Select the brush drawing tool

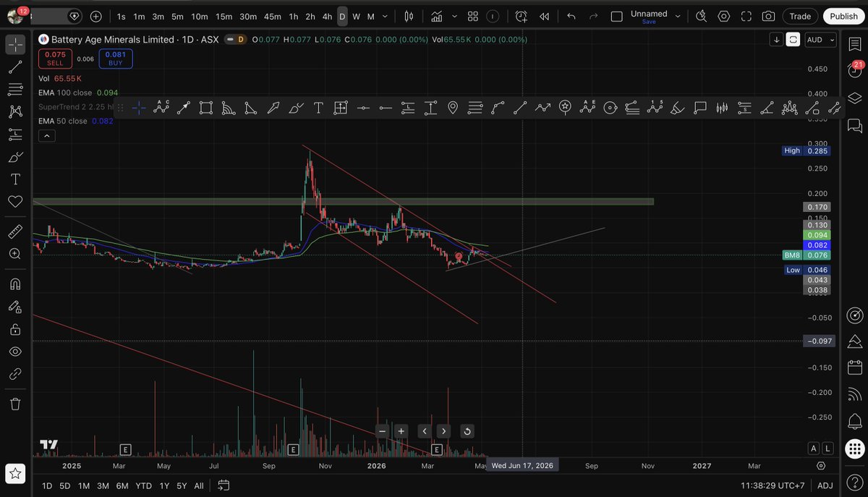[x=15, y=157]
